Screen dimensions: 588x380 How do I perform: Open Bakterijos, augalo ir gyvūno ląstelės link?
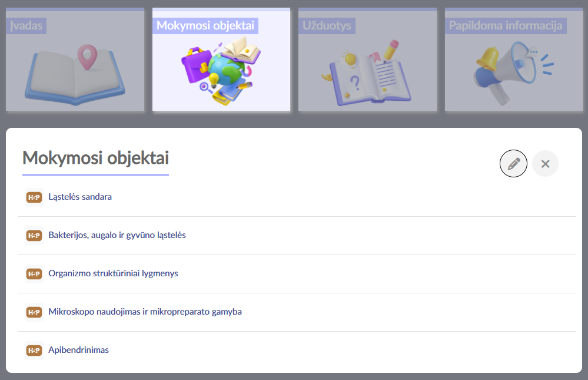(117, 235)
